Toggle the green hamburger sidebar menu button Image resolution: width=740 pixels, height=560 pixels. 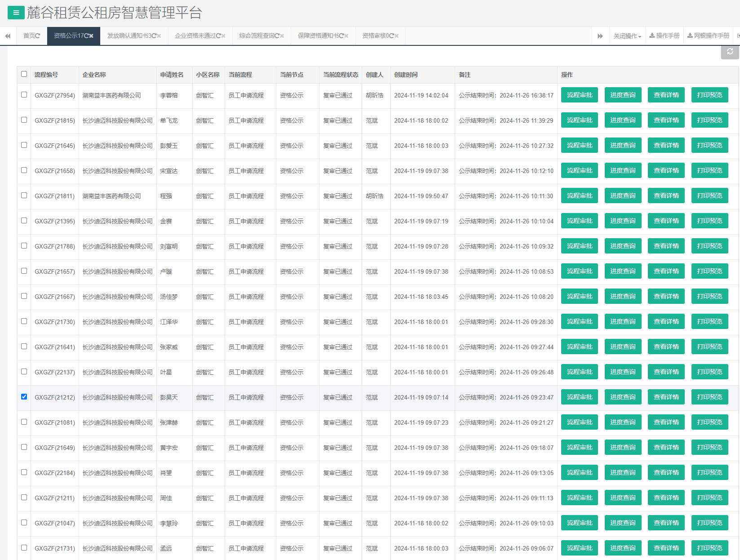click(x=16, y=13)
